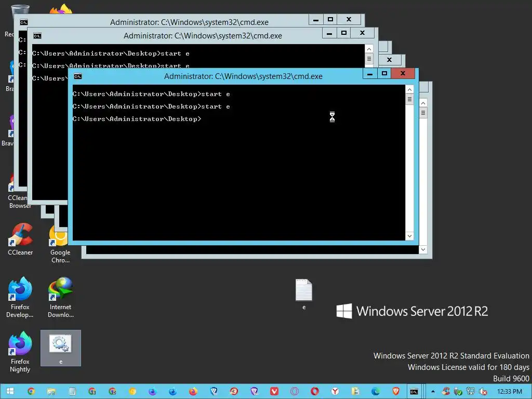
Task: Open the Start menu button
Action: [x=10, y=392]
